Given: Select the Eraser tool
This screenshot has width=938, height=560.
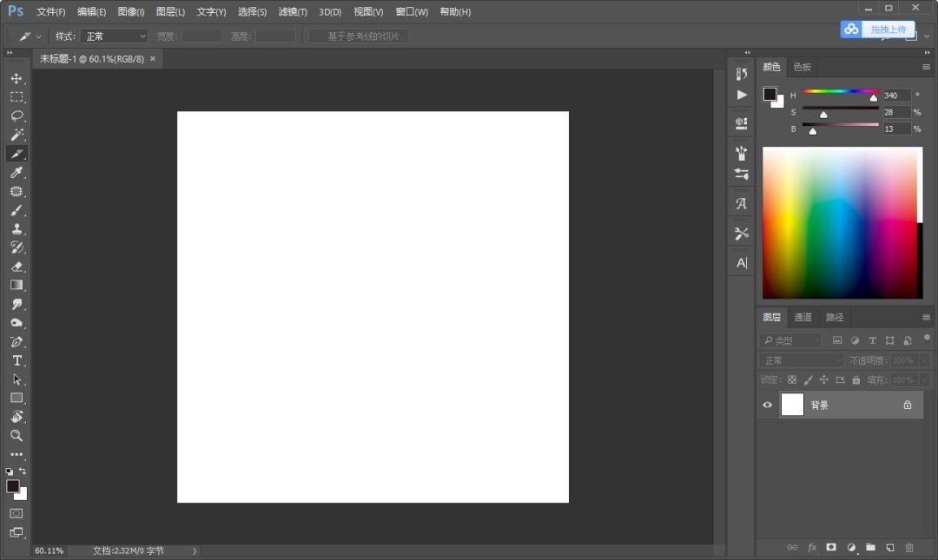Looking at the screenshot, I should [17, 267].
